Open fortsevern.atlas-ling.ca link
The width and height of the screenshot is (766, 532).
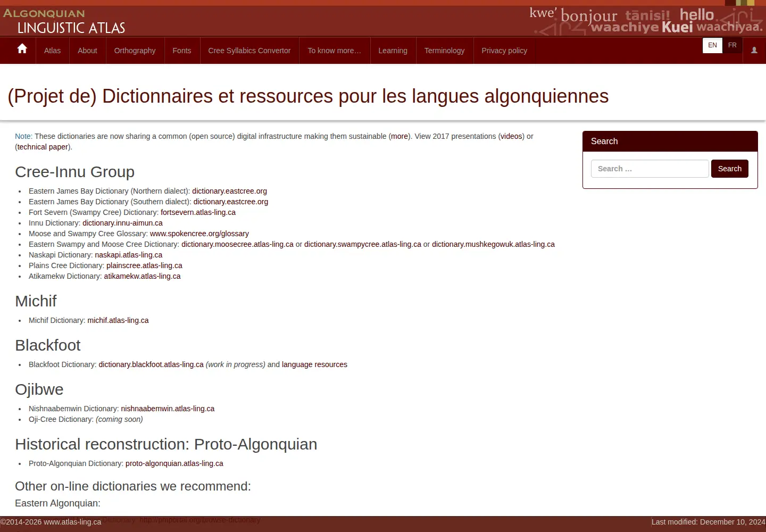click(198, 212)
